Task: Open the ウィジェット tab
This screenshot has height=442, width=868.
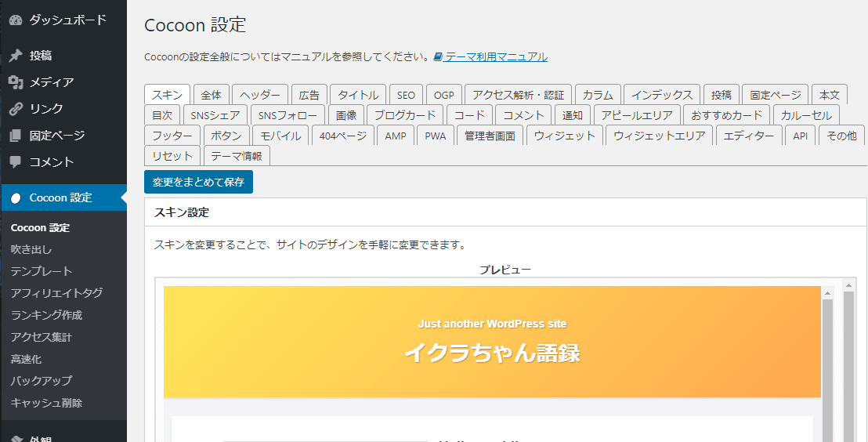Action: [565, 136]
